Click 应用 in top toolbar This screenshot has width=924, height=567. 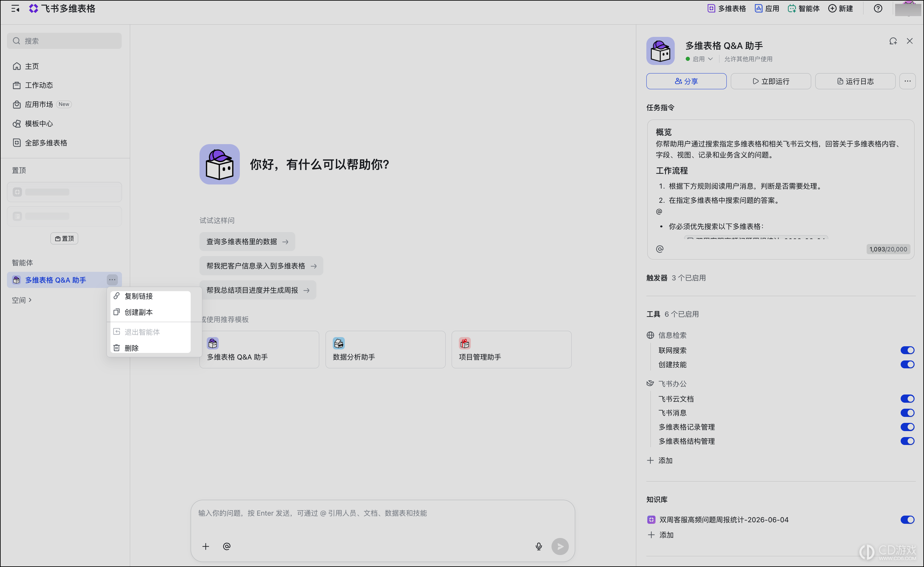[x=766, y=8]
